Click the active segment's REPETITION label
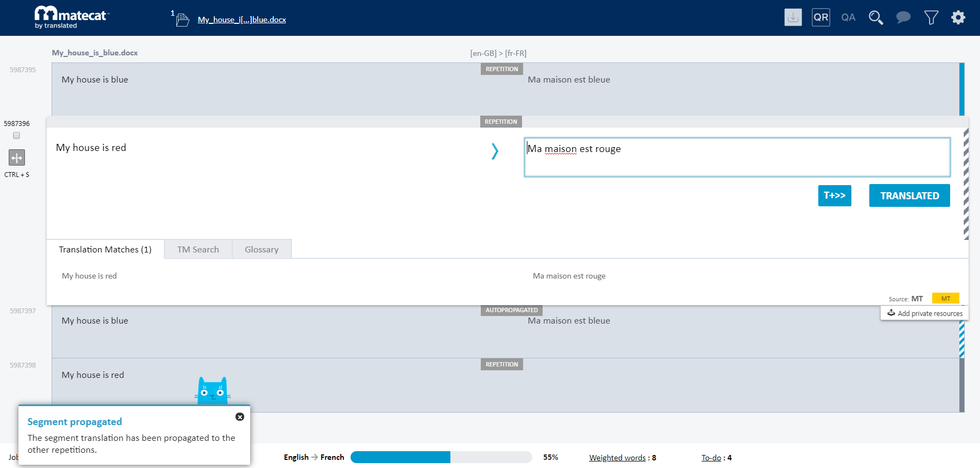980x468 pixels. [x=501, y=122]
